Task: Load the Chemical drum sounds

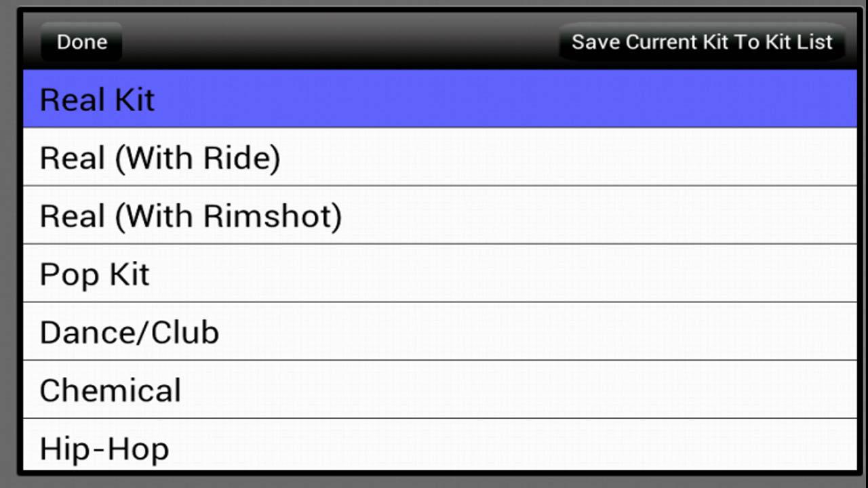Action: 439,390
